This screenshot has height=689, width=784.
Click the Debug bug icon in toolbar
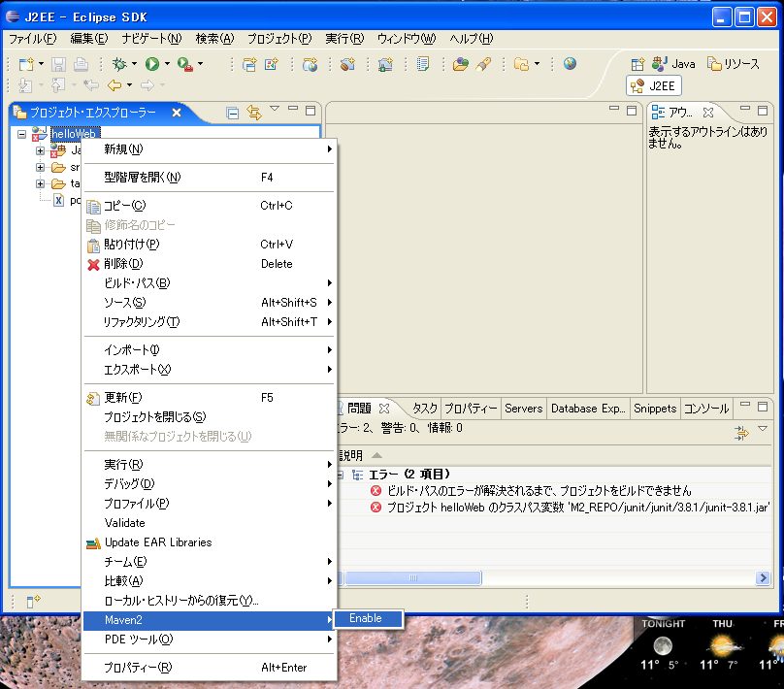[x=118, y=64]
